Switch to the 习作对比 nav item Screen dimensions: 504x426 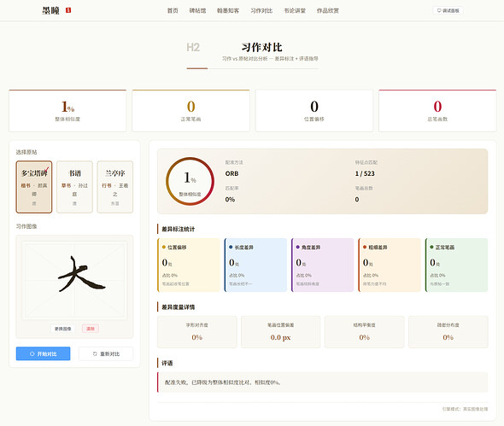pyautogui.click(x=261, y=10)
